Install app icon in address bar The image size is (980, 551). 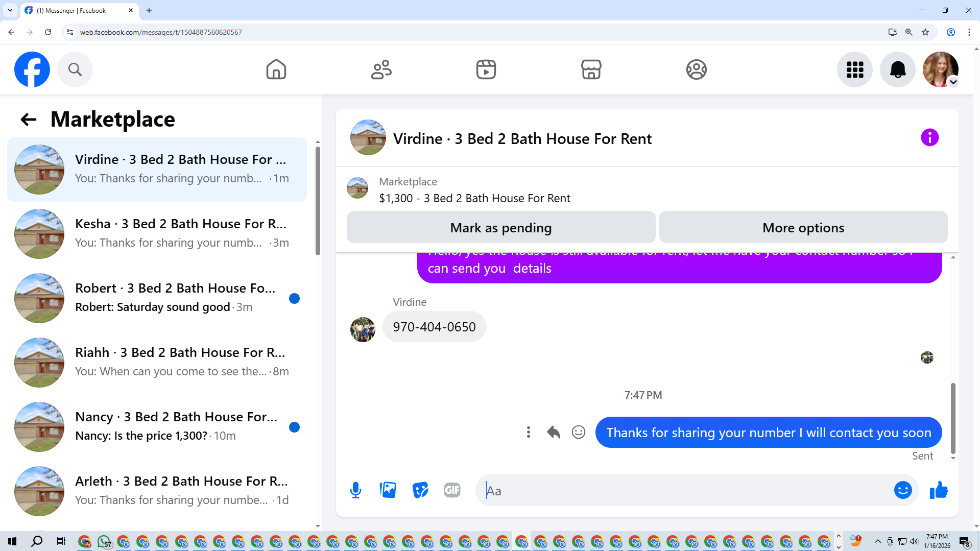tap(893, 32)
